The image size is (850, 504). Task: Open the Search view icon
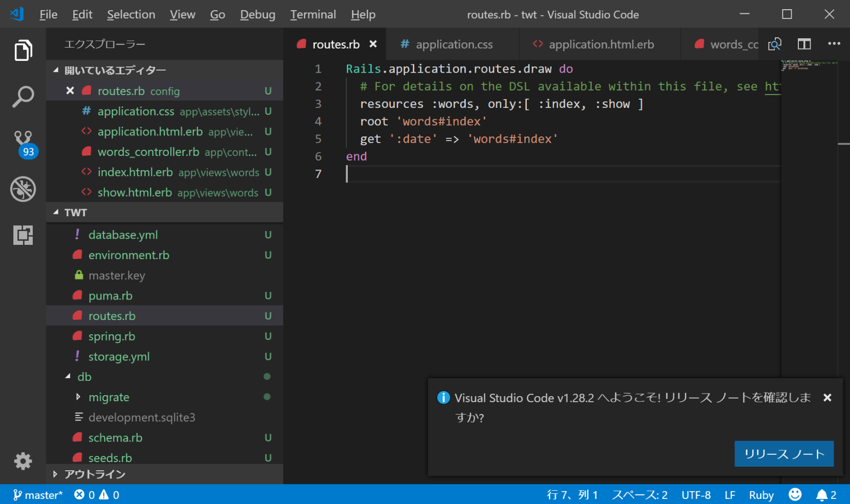[23, 97]
